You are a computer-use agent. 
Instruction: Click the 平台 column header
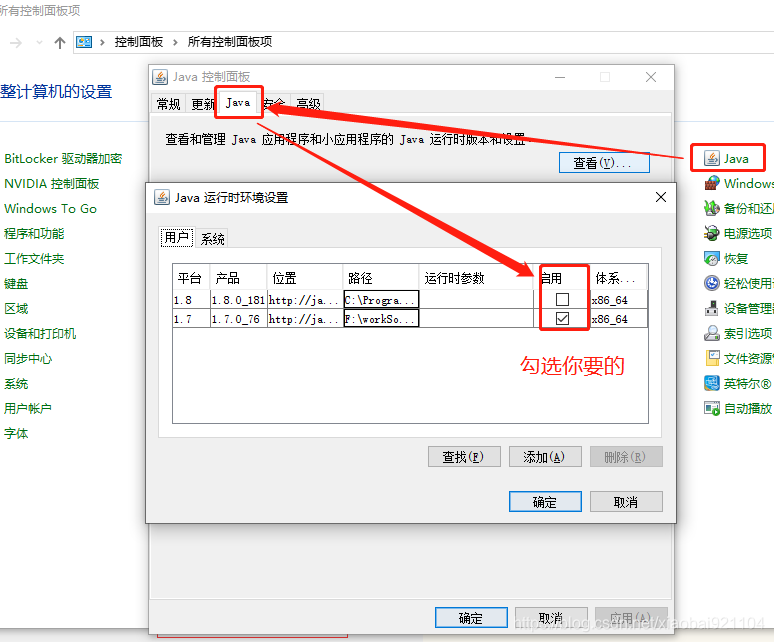[191, 278]
